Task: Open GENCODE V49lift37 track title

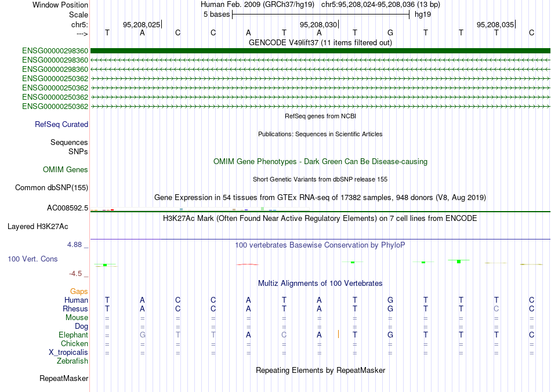Action: coord(320,42)
